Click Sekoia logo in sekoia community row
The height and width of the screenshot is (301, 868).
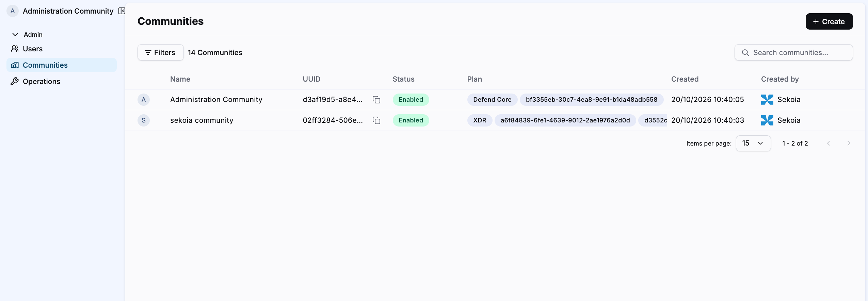click(767, 120)
